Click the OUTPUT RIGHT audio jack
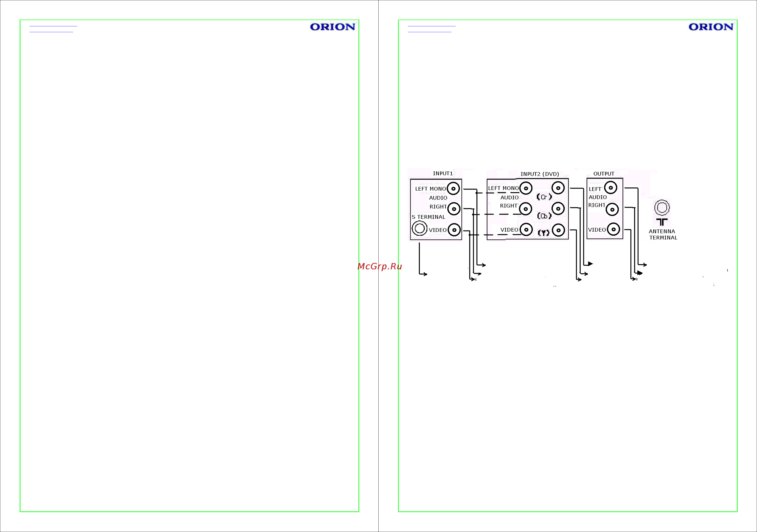Image resolution: width=757 pixels, height=532 pixels. point(612,210)
